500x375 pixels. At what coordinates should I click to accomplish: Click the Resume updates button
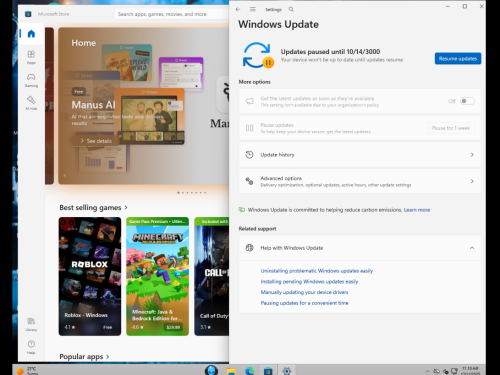click(x=458, y=59)
